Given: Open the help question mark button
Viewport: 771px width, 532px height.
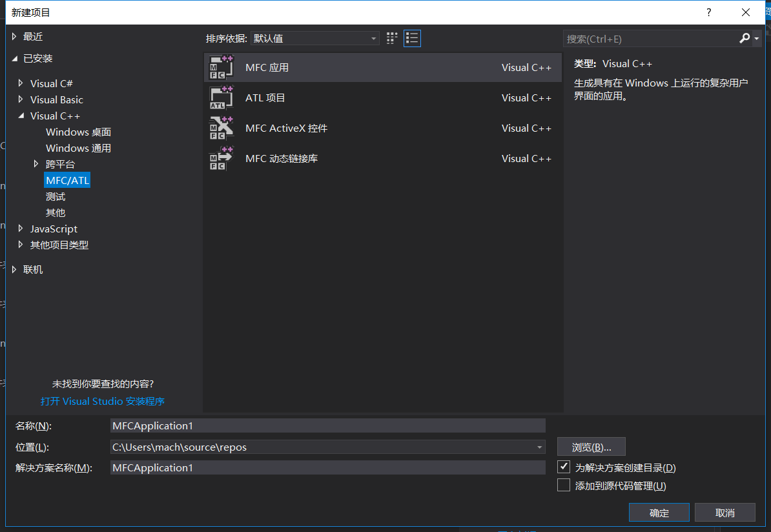Looking at the screenshot, I should tap(708, 12).
